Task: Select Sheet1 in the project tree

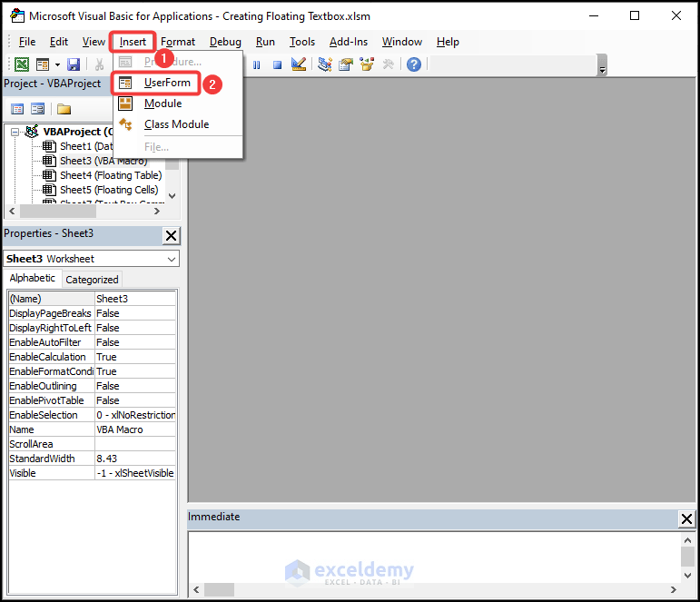Action: tap(86, 146)
